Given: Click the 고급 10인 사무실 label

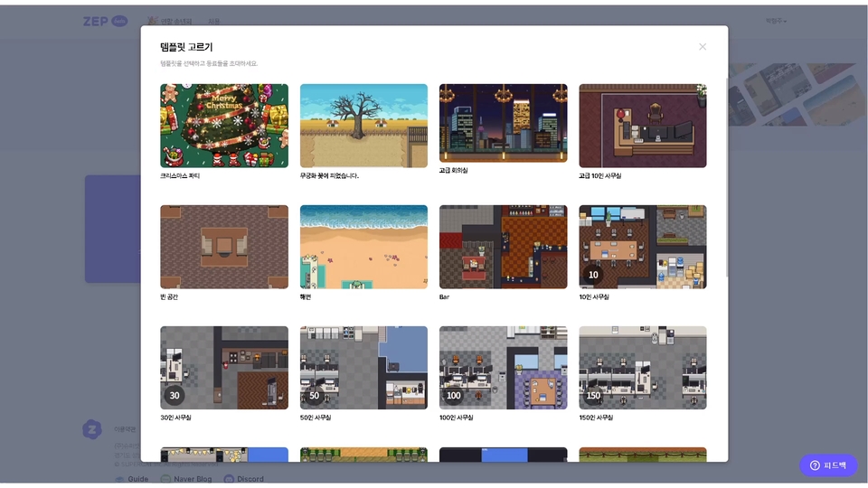Looking at the screenshot, I should (x=600, y=176).
